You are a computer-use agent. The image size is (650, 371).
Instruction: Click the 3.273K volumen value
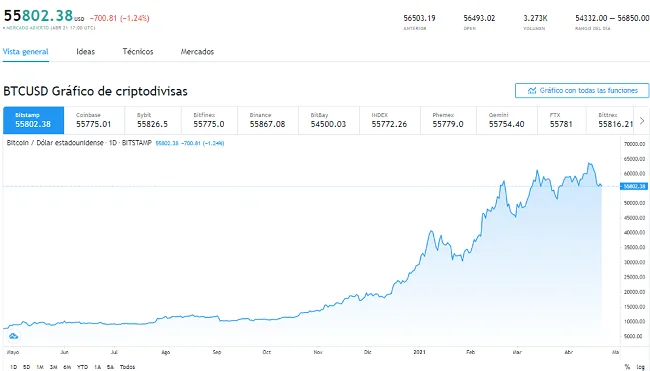coord(535,18)
